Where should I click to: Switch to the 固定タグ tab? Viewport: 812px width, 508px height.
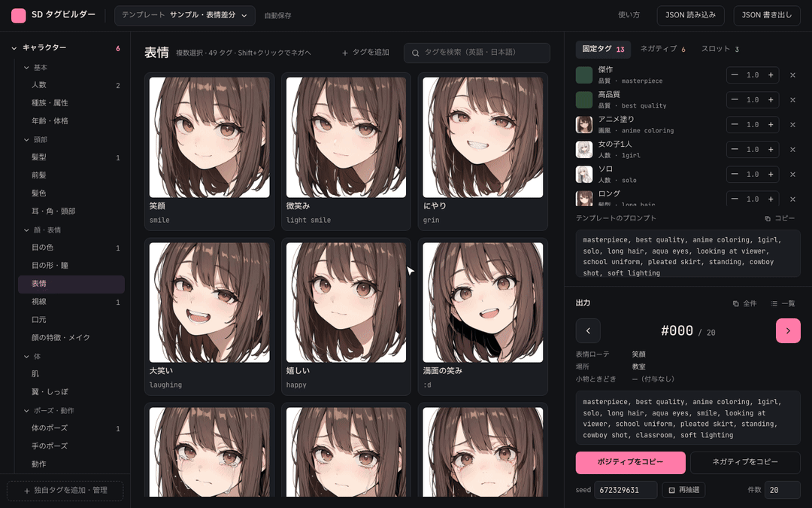pos(603,49)
